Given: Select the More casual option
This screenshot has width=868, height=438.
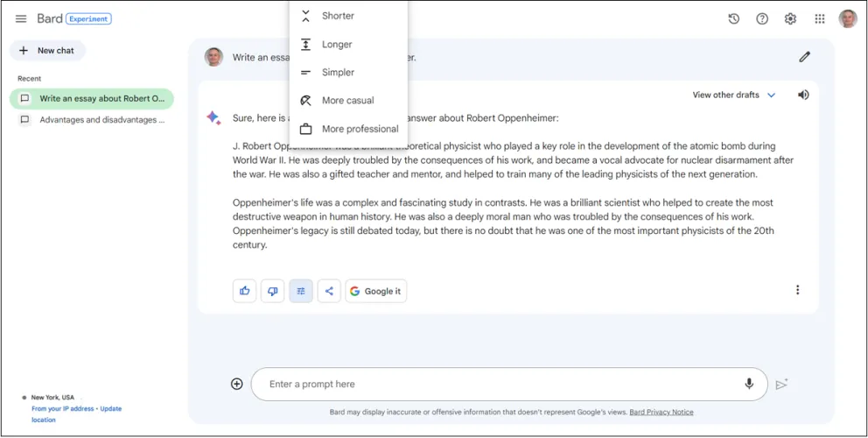Looking at the screenshot, I should coord(347,101).
